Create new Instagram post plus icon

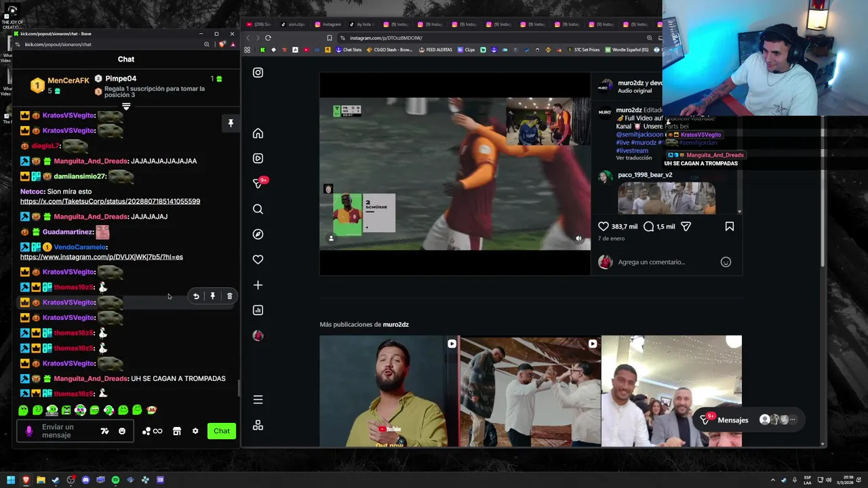coord(258,285)
